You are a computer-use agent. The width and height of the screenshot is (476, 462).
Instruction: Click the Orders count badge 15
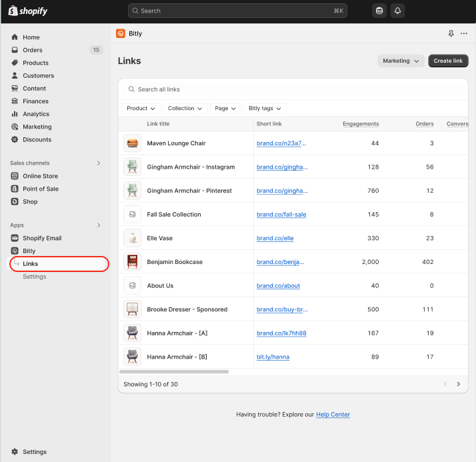pyautogui.click(x=96, y=50)
